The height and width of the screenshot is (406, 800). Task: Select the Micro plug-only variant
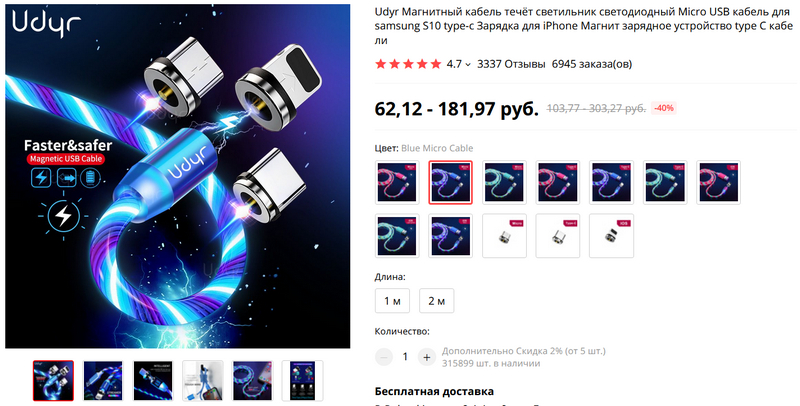pos(504,236)
